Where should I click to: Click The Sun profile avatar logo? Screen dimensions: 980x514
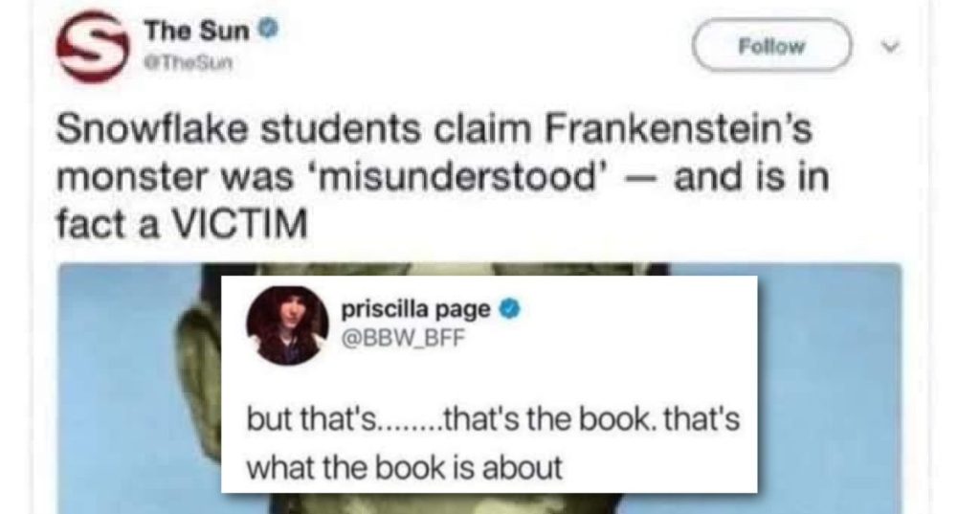tap(93, 46)
